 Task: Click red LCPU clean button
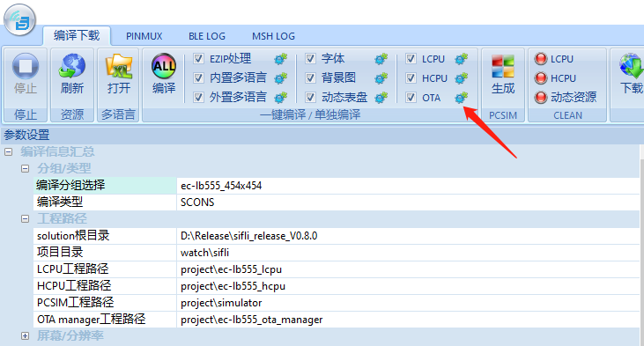coord(541,59)
